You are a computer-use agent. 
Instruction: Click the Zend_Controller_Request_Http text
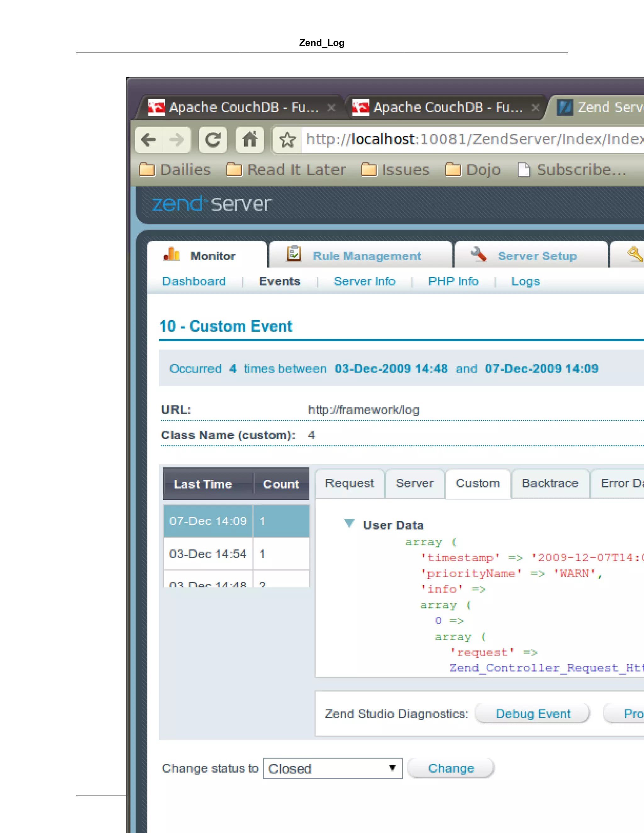click(x=546, y=668)
